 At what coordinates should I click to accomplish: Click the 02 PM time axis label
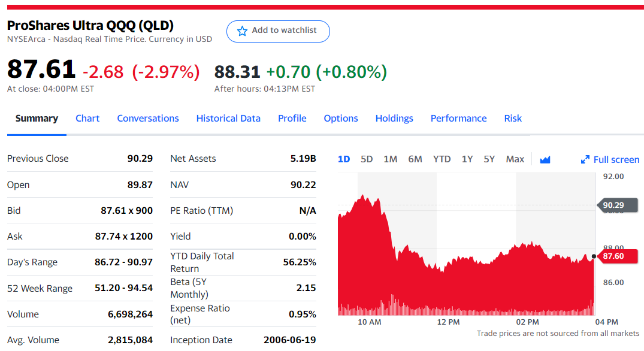coord(527,322)
